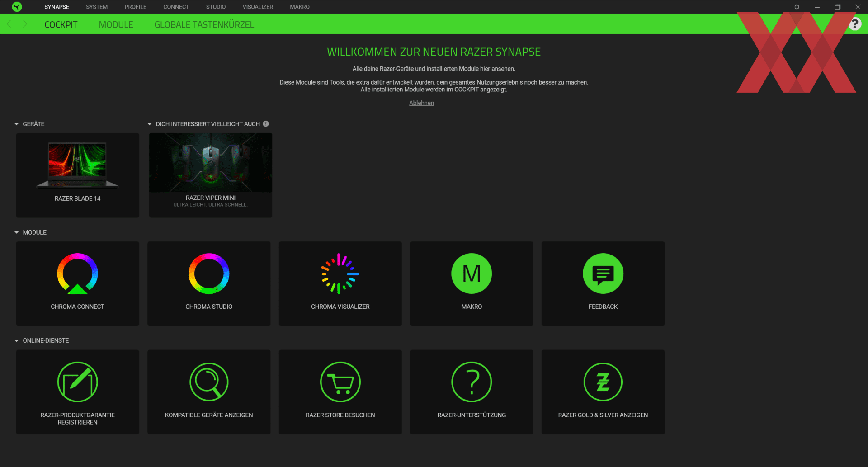The image size is (868, 467).
Task: Open the Chroma Connect module icon
Action: coord(77,274)
